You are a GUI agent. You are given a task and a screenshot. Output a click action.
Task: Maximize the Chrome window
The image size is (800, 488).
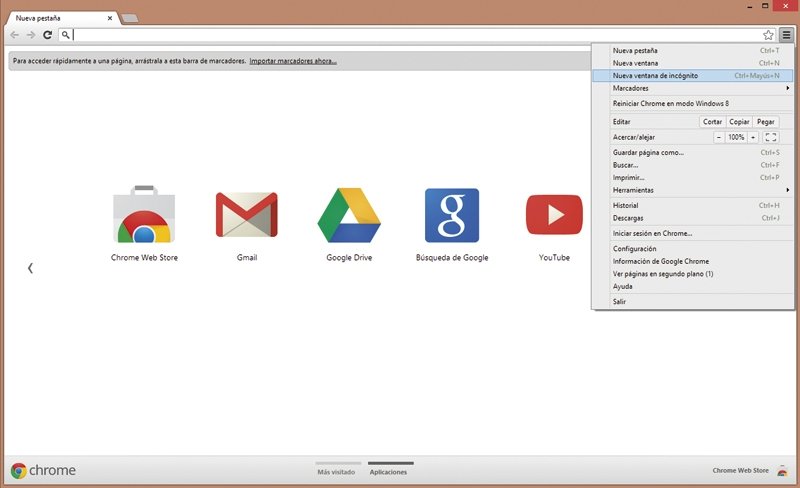[x=765, y=6]
